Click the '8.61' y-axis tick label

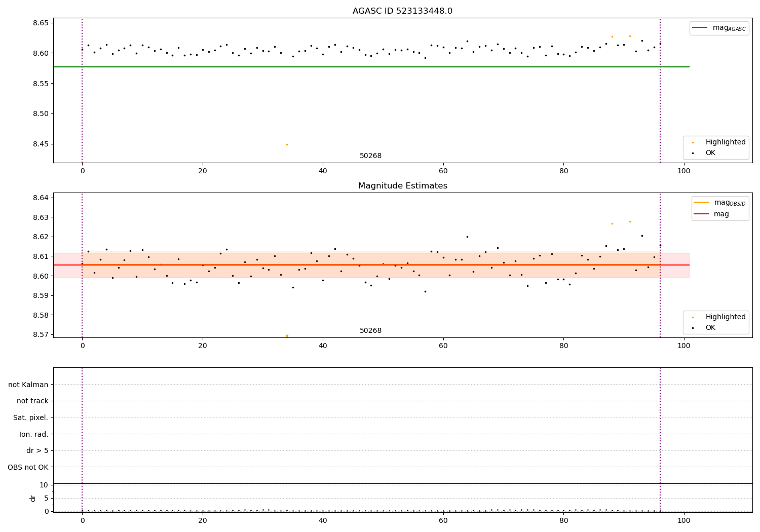tap(41, 256)
